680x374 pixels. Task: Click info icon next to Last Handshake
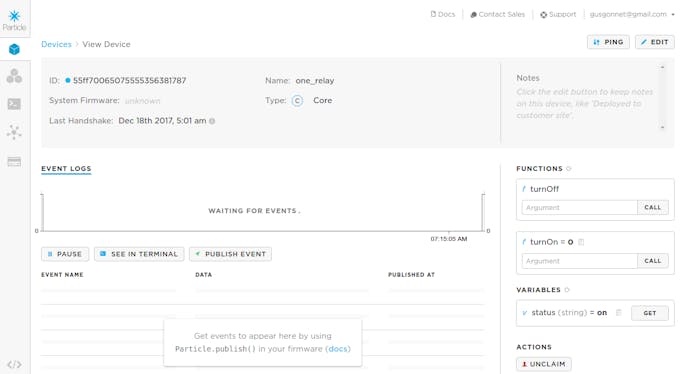(x=212, y=121)
